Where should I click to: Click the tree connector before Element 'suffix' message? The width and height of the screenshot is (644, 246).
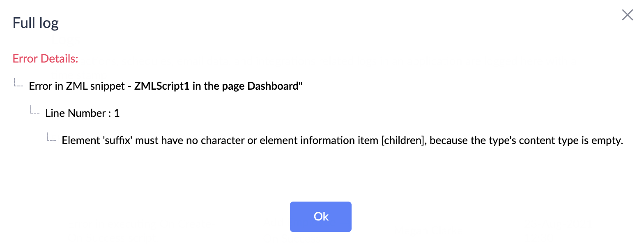[51, 138]
